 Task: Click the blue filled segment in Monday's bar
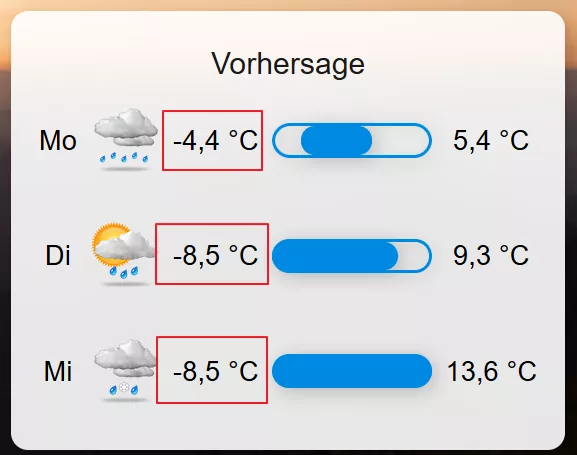click(336, 140)
